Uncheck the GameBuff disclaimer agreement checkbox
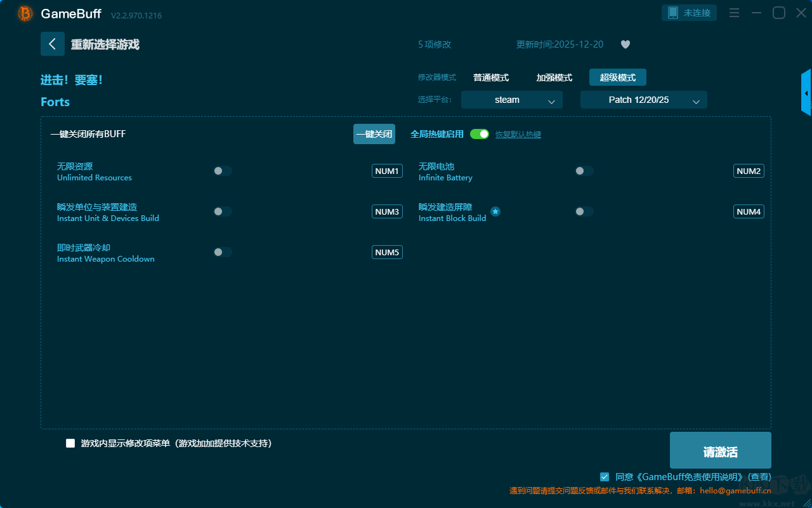The width and height of the screenshot is (812, 508). pyautogui.click(x=605, y=476)
